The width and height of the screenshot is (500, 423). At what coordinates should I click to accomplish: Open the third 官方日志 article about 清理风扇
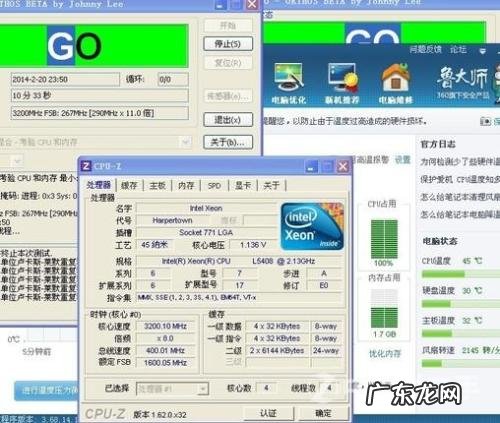click(x=460, y=197)
